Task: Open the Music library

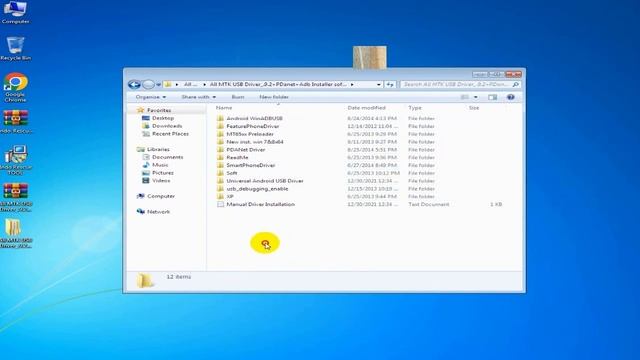Action: tap(160, 165)
